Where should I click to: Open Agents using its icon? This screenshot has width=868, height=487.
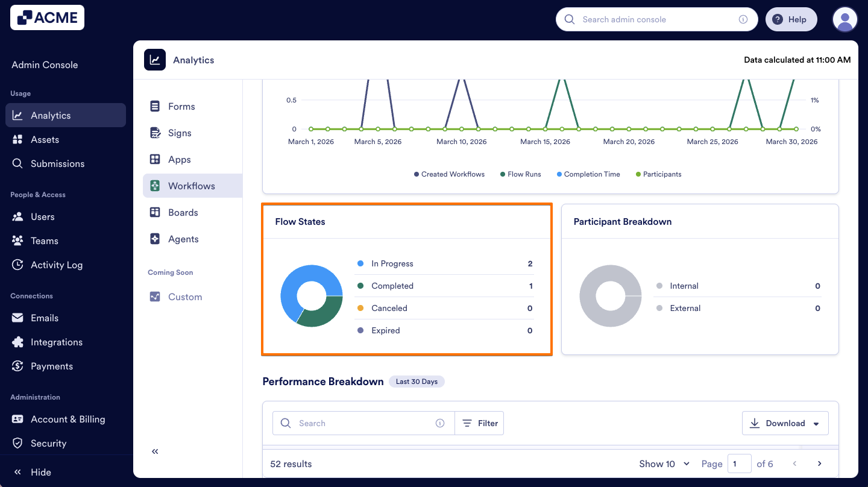pos(155,239)
